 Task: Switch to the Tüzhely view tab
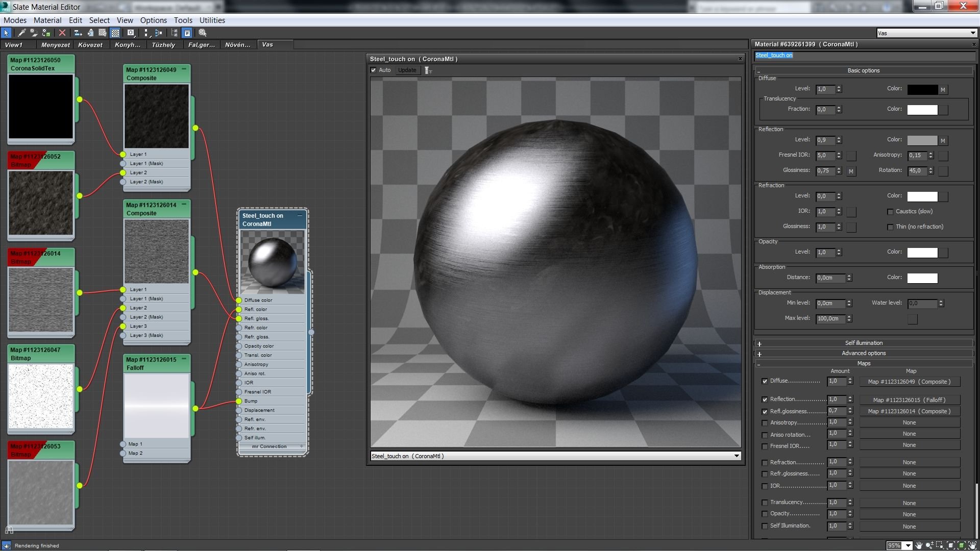(x=163, y=45)
